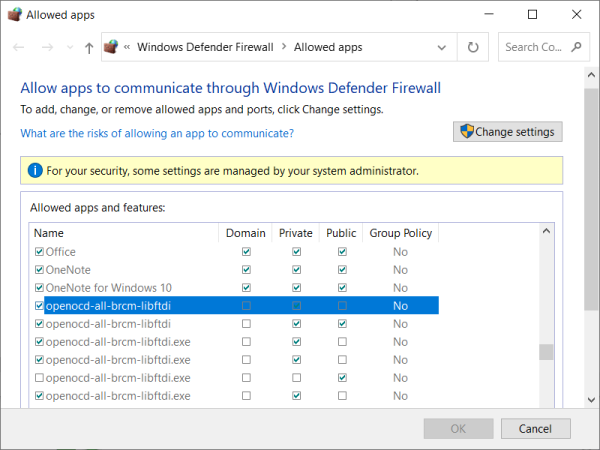
Task: Toggle the OneNote app checkbox
Action: click(39, 269)
